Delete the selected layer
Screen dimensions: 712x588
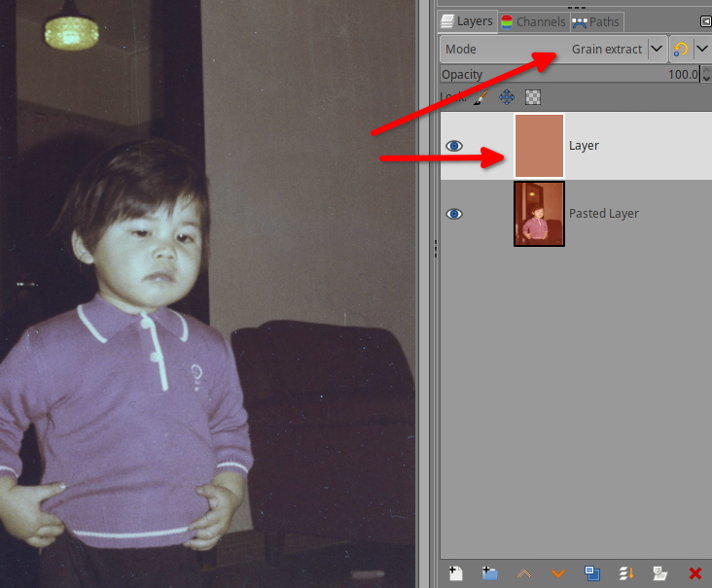click(x=694, y=573)
